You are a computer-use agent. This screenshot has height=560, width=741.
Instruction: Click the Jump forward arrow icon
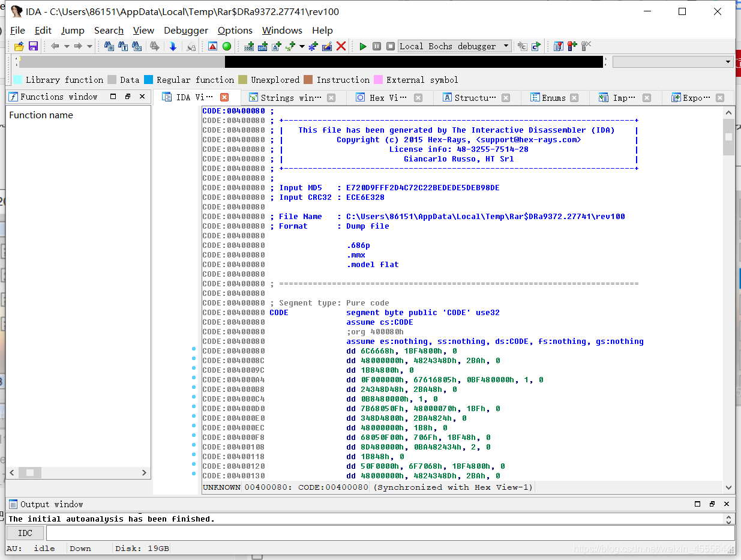click(x=78, y=46)
